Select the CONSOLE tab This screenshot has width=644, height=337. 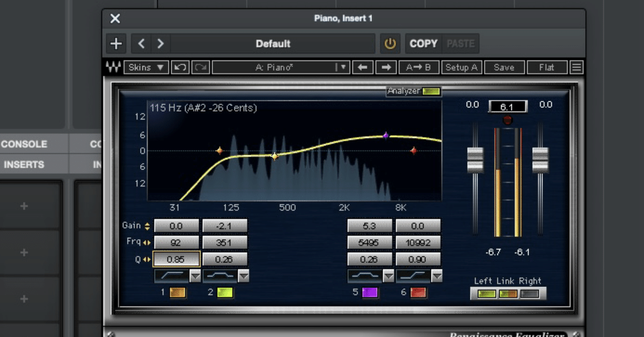[24, 144]
